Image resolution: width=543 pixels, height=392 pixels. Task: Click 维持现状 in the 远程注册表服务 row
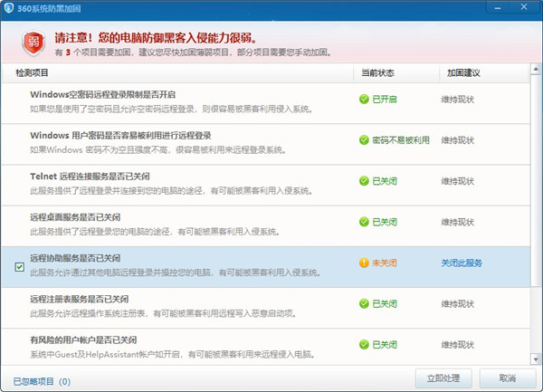tap(457, 304)
